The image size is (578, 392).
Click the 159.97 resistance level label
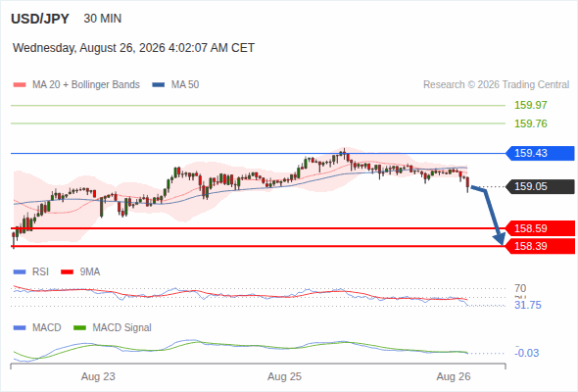tap(531, 105)
